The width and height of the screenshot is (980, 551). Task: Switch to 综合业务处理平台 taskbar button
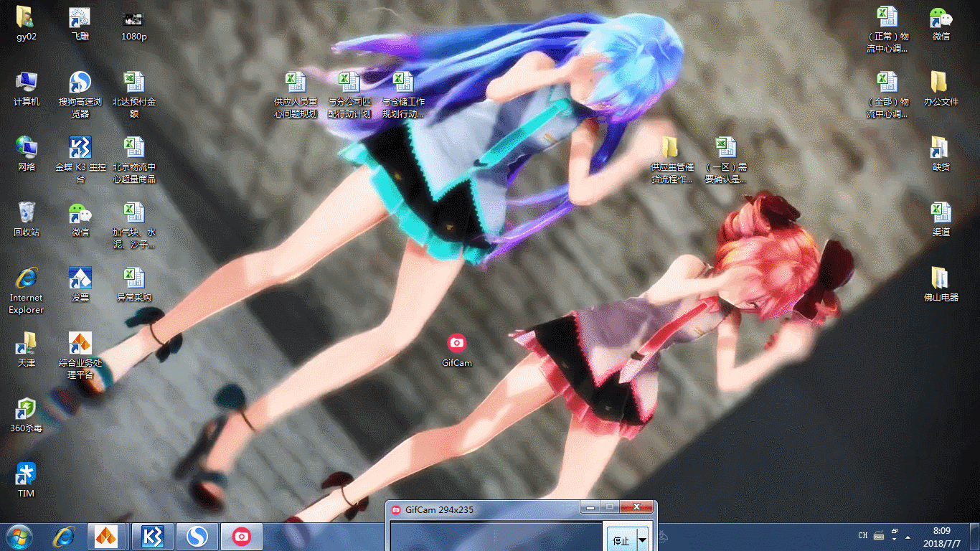click(107, 537)
